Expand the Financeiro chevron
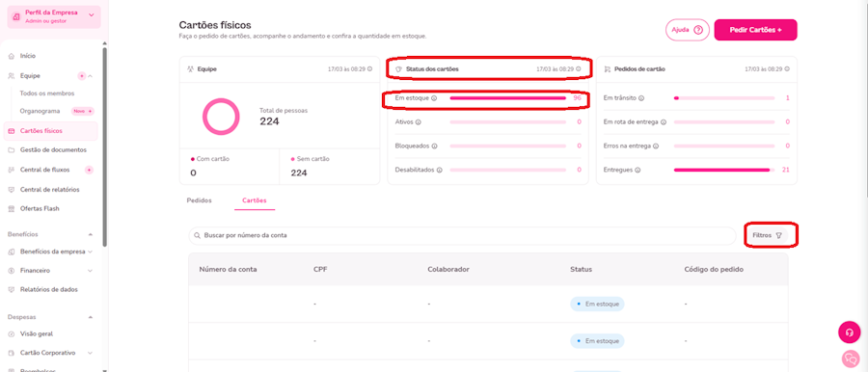This screenshot has height=372, width=868. pos(91,271)
